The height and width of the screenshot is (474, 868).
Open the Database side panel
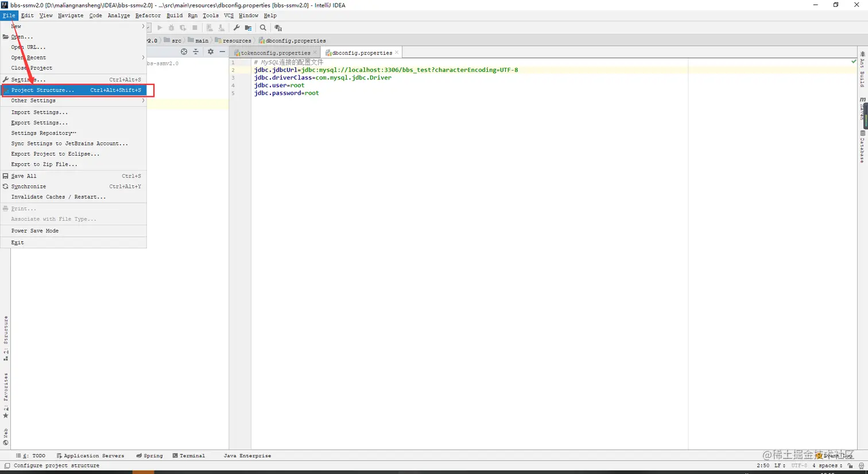tap(862, 147)
